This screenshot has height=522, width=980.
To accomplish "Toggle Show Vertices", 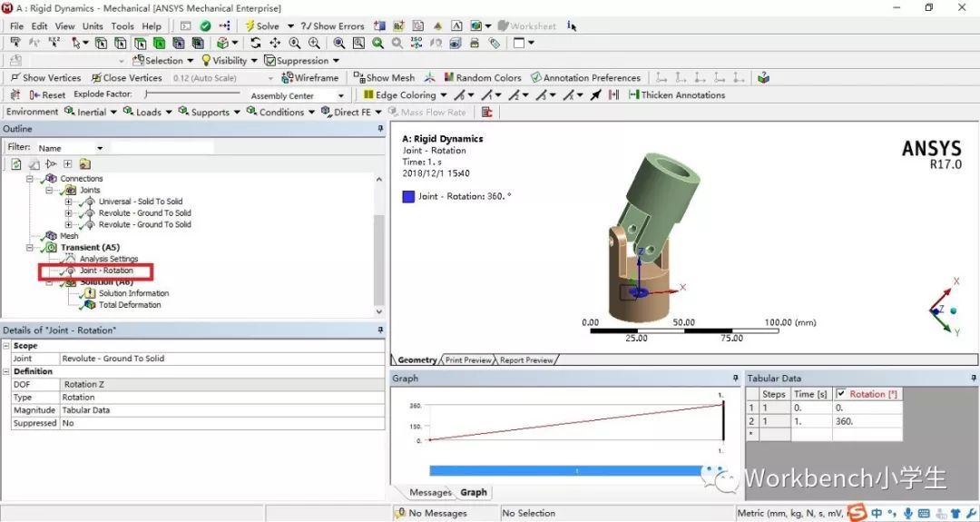I will [45, 77].
